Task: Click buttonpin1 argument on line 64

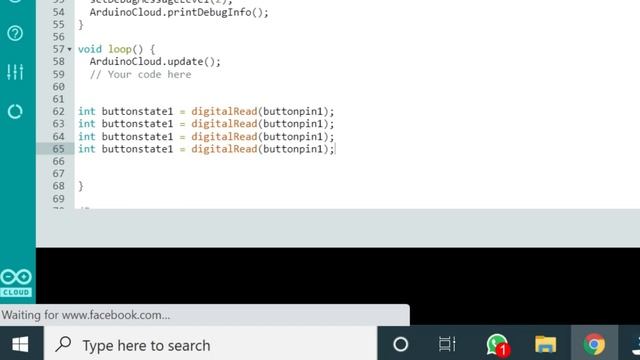Action: (x=293, y=136)
